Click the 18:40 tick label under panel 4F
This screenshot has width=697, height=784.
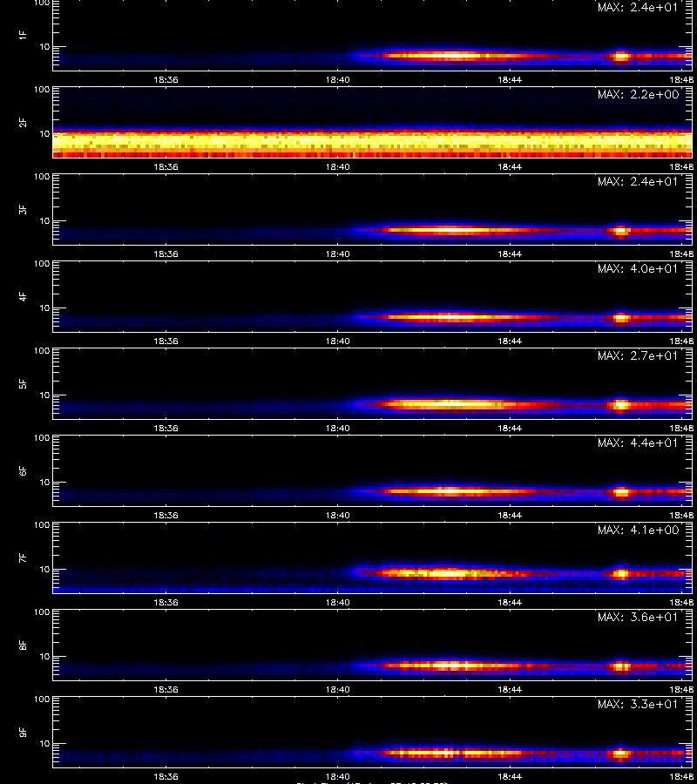pyautogui.click(x=337, y=341)
